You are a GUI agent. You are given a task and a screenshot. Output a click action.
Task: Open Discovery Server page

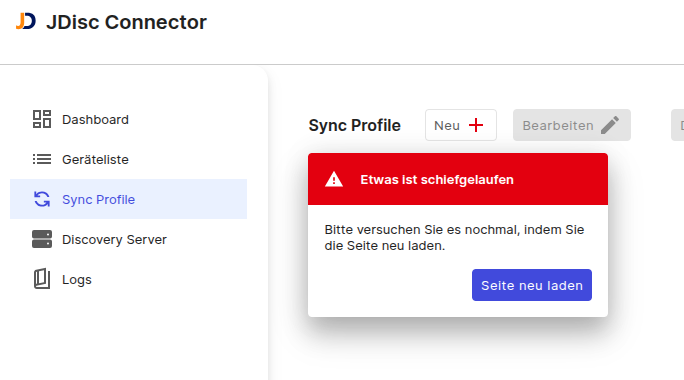[x=128, y=239]
